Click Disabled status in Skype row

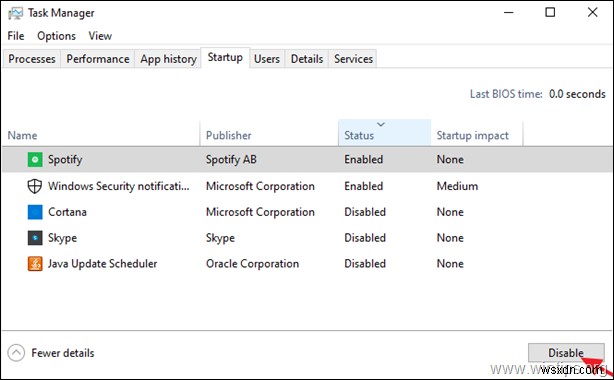365,238
